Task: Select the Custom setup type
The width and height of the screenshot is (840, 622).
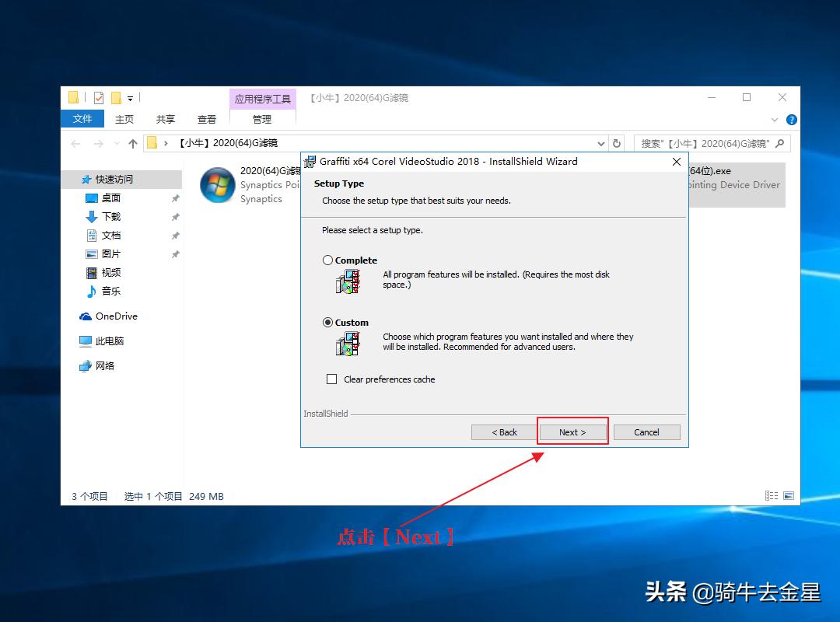Action: pyautogui.click(x=329, y=322)
